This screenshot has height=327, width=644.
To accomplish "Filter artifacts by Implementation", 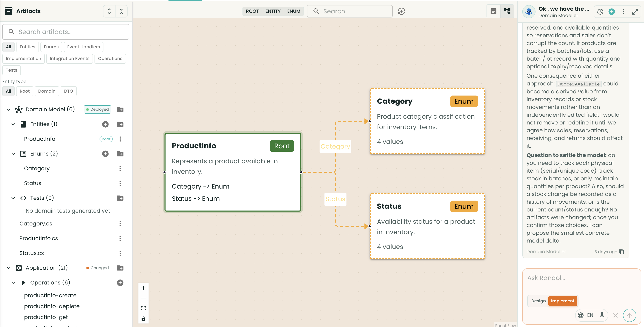I will point(24,58).
